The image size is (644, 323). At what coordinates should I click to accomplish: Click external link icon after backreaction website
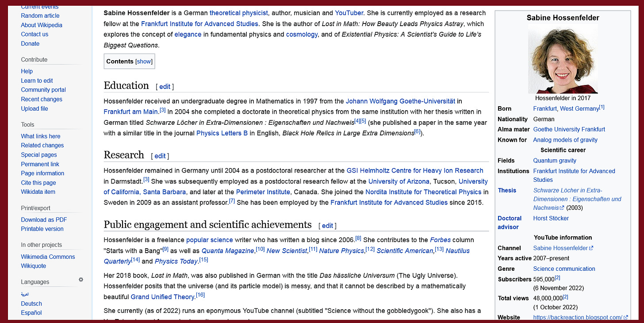pos(625,317)
